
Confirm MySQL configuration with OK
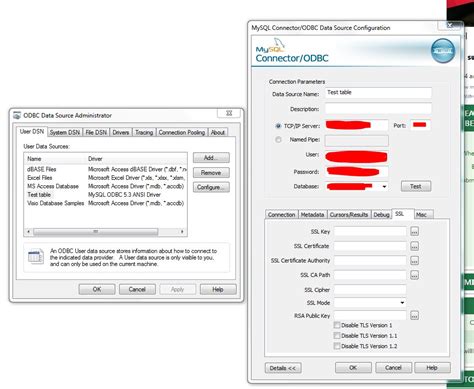pos(353,368)
